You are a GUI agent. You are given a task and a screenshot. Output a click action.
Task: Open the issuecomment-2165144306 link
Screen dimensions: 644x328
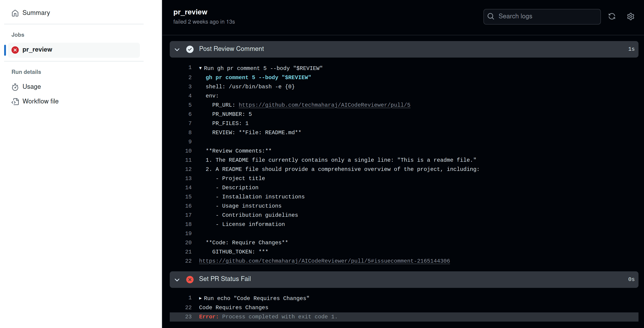point(324,261)
